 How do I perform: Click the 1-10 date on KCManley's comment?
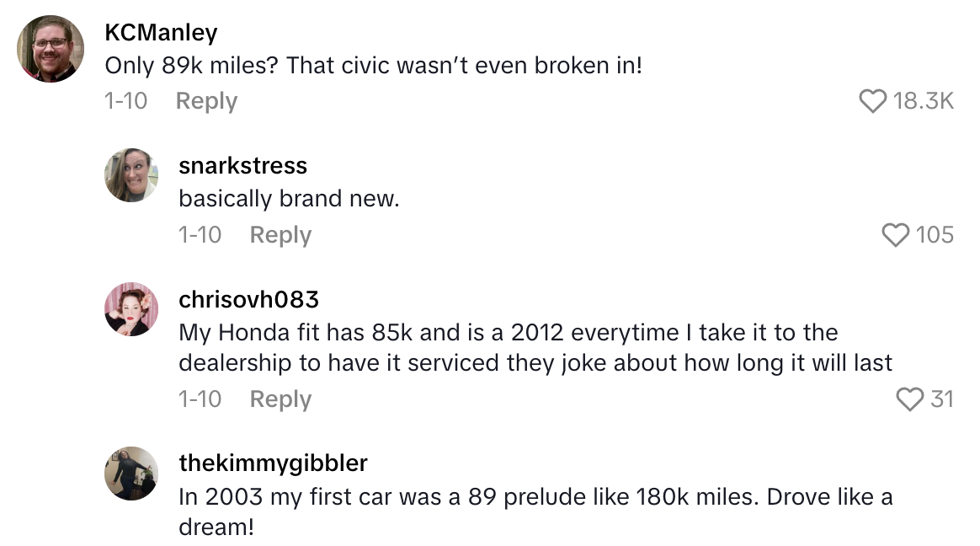click(127, 100)
